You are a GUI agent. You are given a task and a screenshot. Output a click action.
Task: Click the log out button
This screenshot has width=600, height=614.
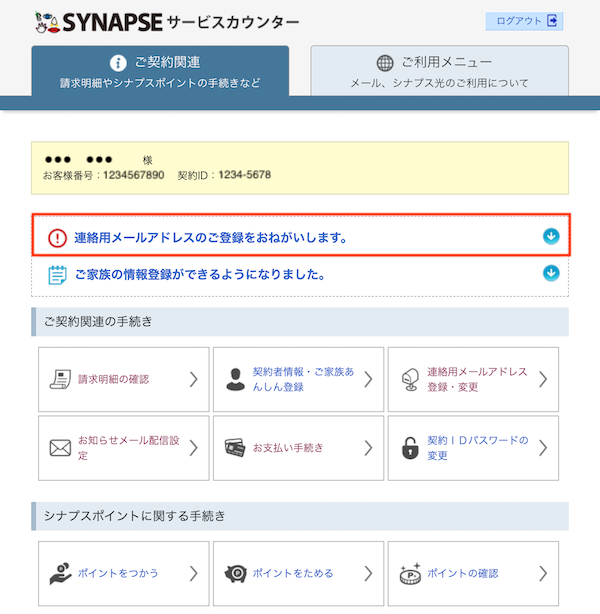point(525,21)
